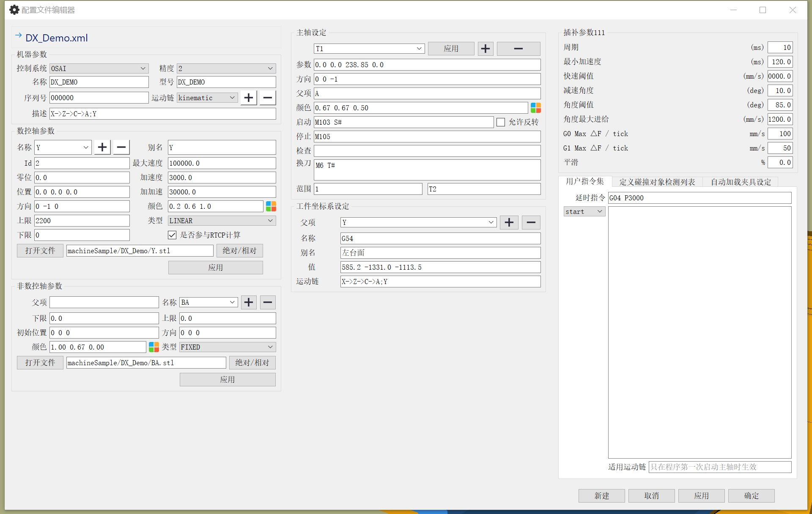Viewport: 812px width, 514px height.
Task: Toggle the 是否参与RTCP计算 checkbox
Action: point(172,235)
